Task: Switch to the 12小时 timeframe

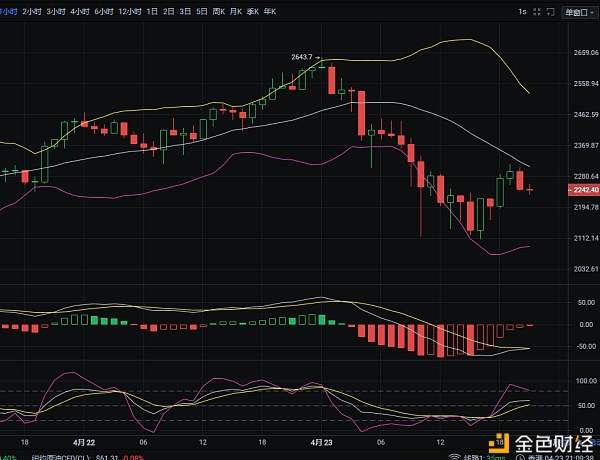Action: 130,12
